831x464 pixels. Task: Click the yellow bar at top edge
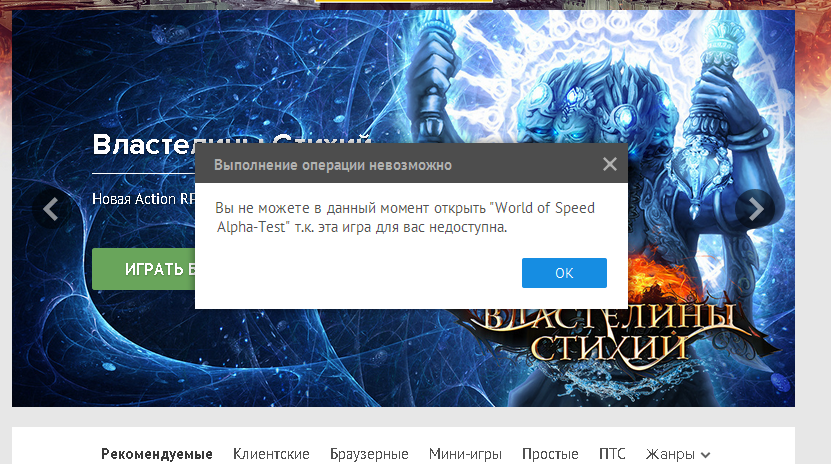[x=403, y=1]
